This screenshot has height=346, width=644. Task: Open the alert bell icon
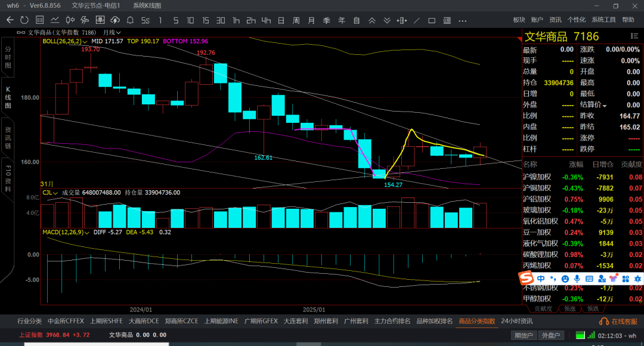pos(130,20)
